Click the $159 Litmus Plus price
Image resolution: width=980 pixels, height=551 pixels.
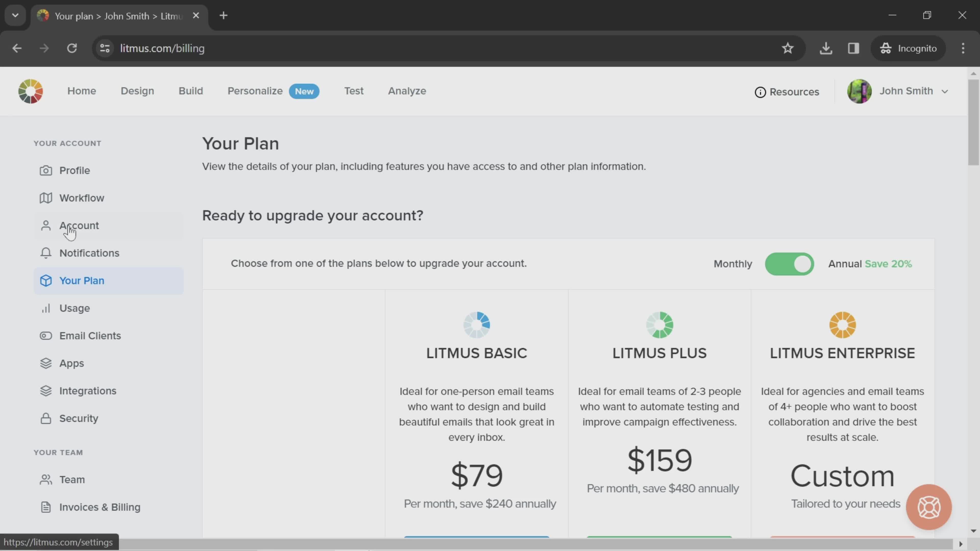660,460
